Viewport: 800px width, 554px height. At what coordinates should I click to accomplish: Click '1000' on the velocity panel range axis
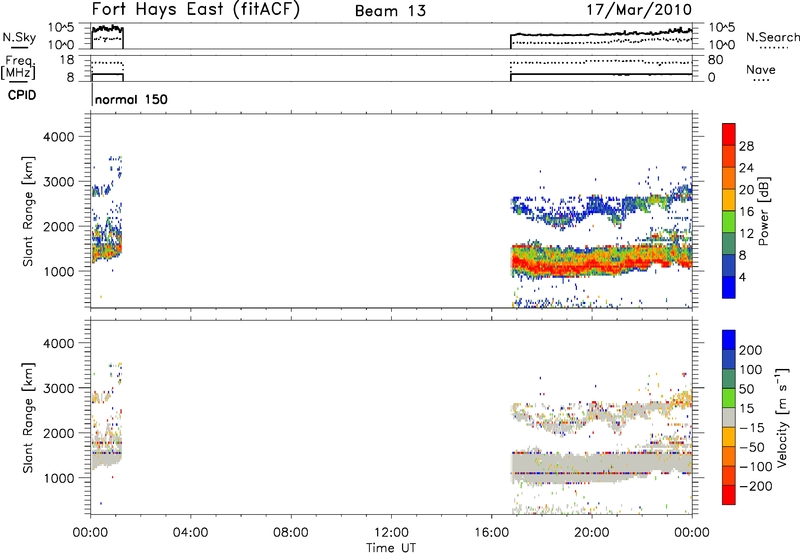pyautogui.click(x=59, y=478)
